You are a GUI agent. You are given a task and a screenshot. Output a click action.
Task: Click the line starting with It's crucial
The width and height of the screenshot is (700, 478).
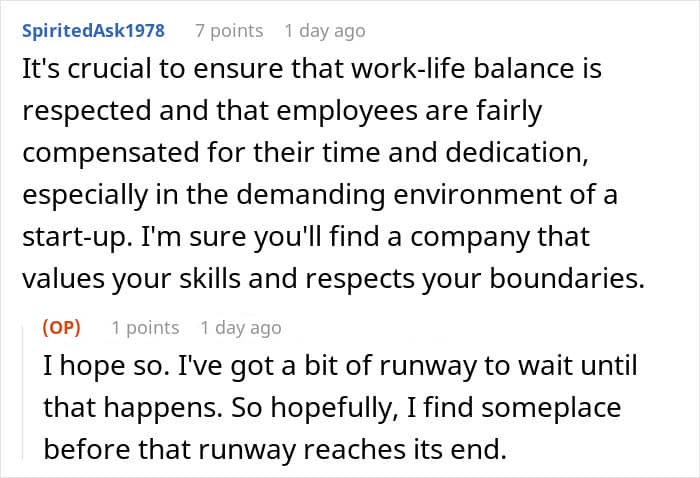point(312,69)
